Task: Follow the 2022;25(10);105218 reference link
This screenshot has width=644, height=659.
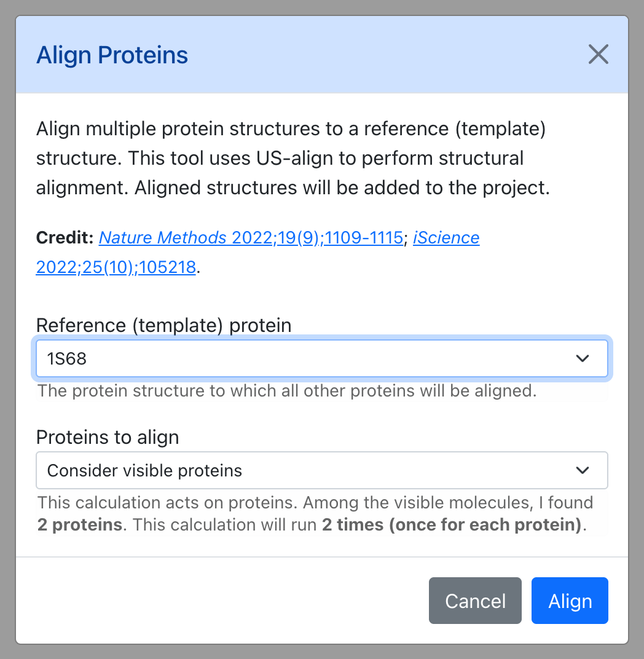Action: (x=116, y=267)
